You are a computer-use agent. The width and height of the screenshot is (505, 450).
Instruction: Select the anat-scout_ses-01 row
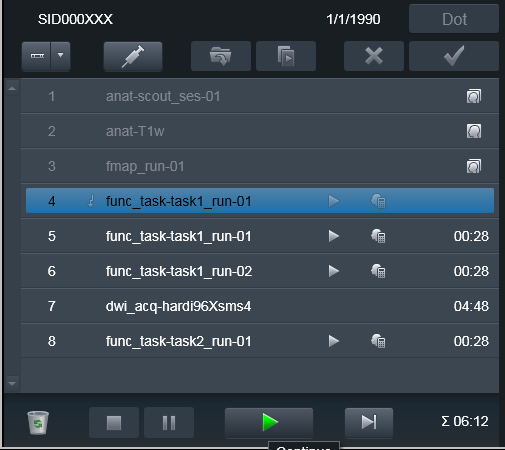point(260,96)
